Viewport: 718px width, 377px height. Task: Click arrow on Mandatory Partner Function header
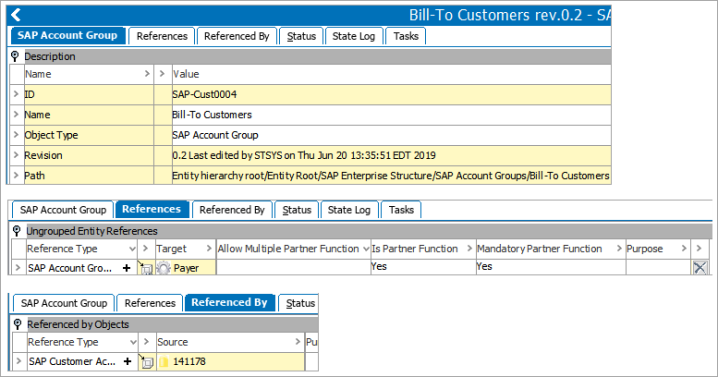[619, 248]
